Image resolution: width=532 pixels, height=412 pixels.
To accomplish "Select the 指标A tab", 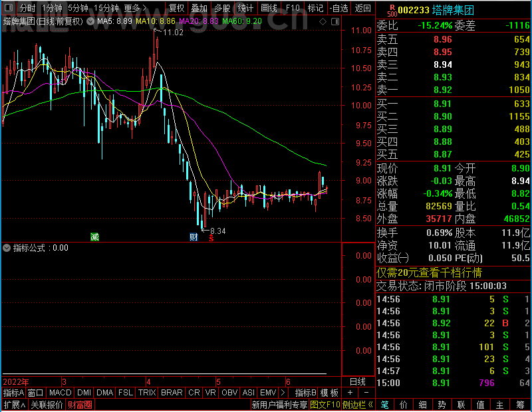I will (x=13, y=393).
